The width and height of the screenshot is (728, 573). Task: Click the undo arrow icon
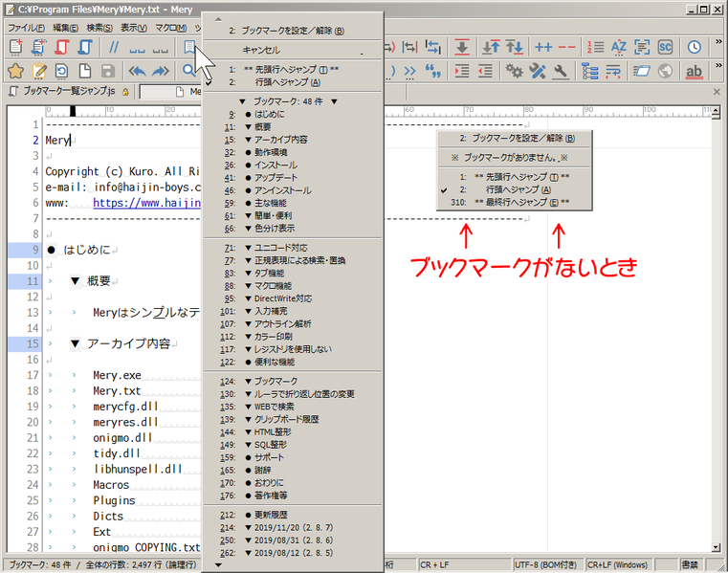click(137, 71)
